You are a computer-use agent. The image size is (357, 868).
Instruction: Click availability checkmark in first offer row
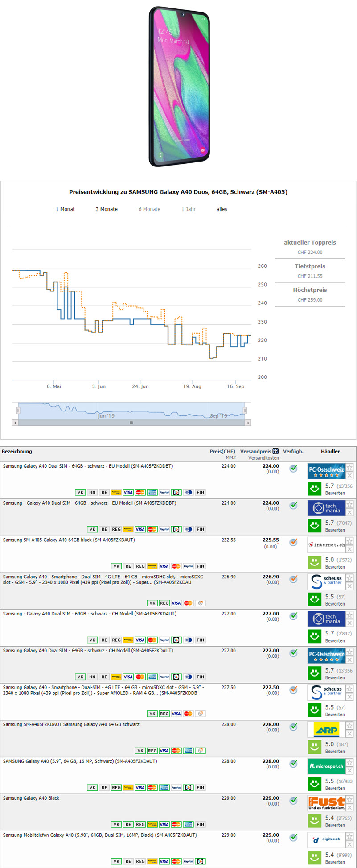[293, 469]
